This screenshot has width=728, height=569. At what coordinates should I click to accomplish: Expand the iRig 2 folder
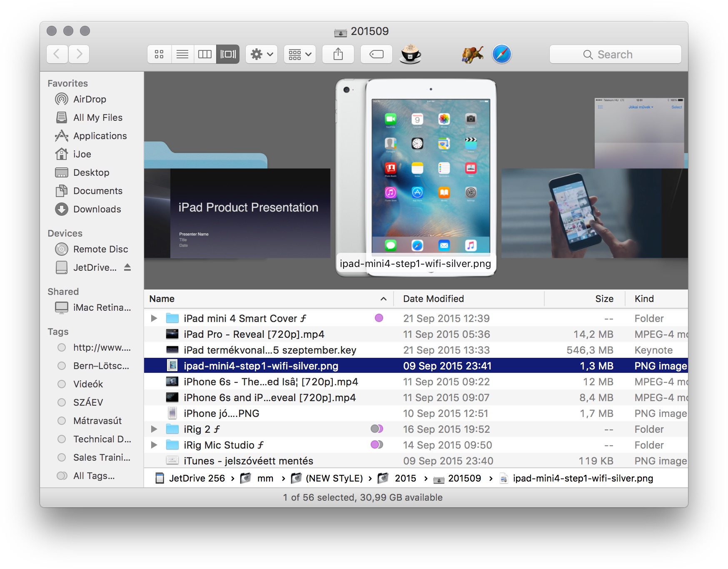(154, 429)
